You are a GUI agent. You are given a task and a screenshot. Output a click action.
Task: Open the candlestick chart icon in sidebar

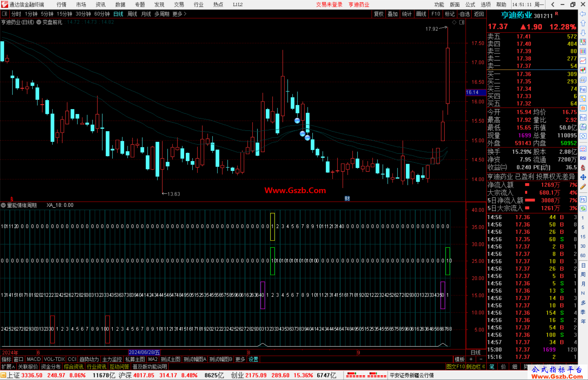coord(583,70)
